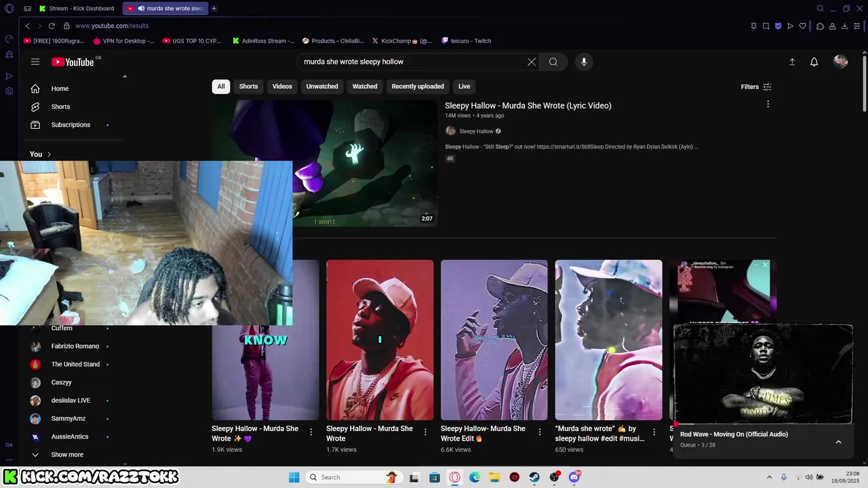
Task: Open Subscriptions in the sidebar
Action: [x=71, y=125]
